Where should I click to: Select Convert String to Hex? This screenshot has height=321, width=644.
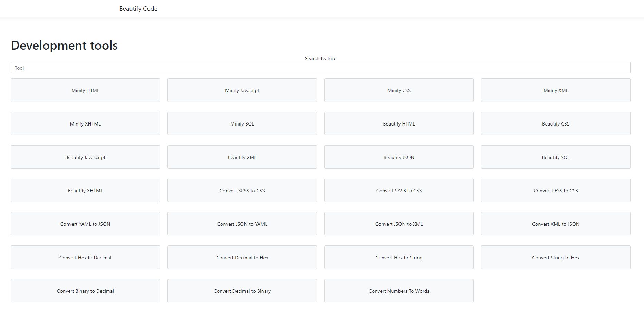(555, 257)
